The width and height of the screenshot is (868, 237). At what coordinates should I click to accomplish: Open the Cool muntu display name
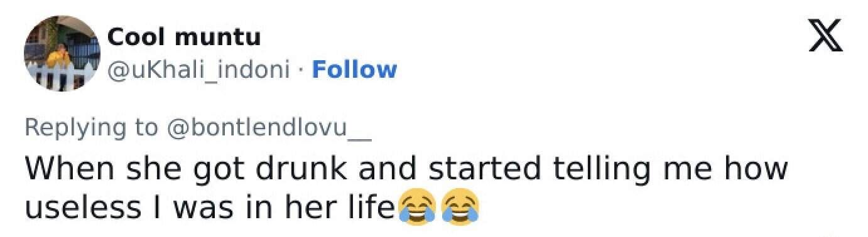point(185,38)
